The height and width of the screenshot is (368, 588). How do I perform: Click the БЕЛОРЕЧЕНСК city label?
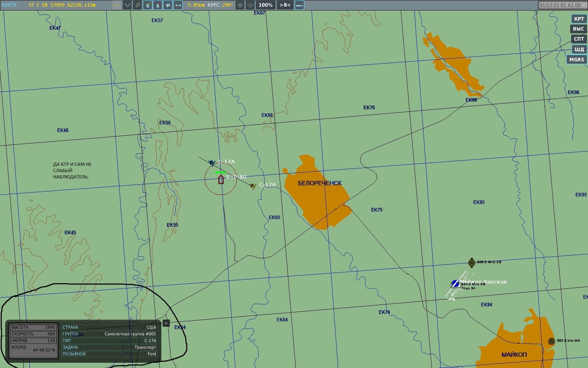pos(320,183)
